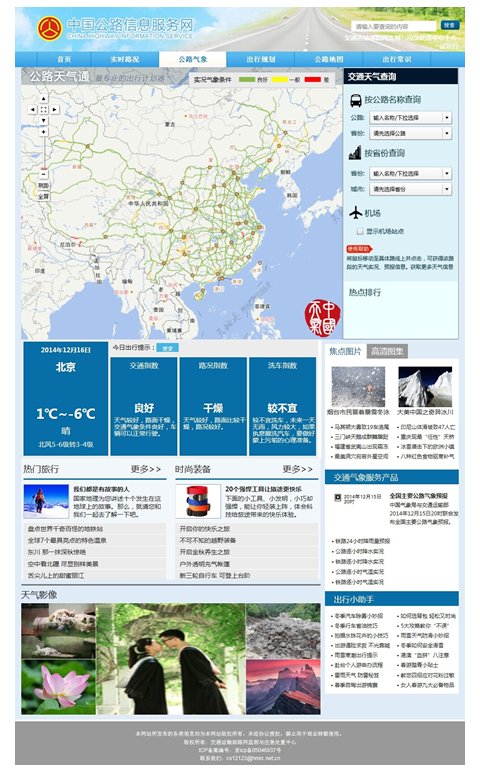Pan the map down with the arrow button

click(x=44, y=120)
